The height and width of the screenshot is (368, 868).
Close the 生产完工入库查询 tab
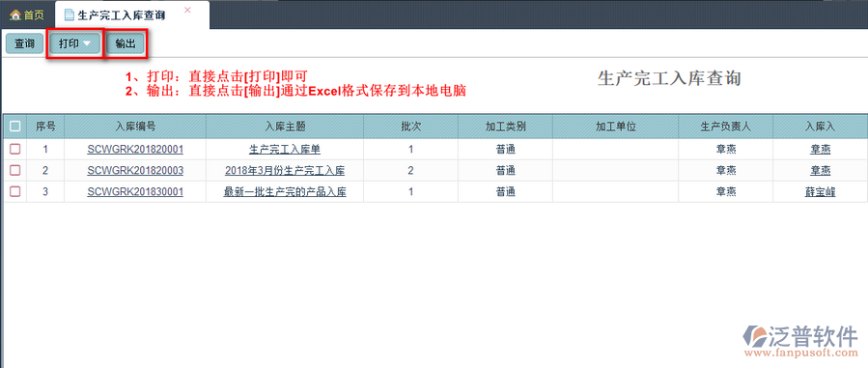(187, 10)
